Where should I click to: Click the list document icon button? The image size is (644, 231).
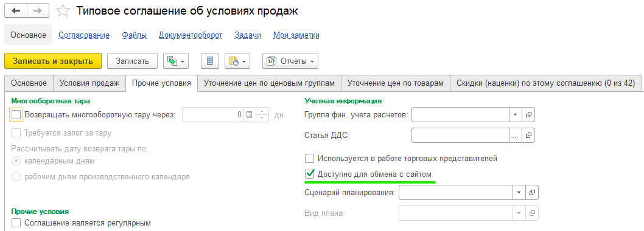(x=210, y=61)
